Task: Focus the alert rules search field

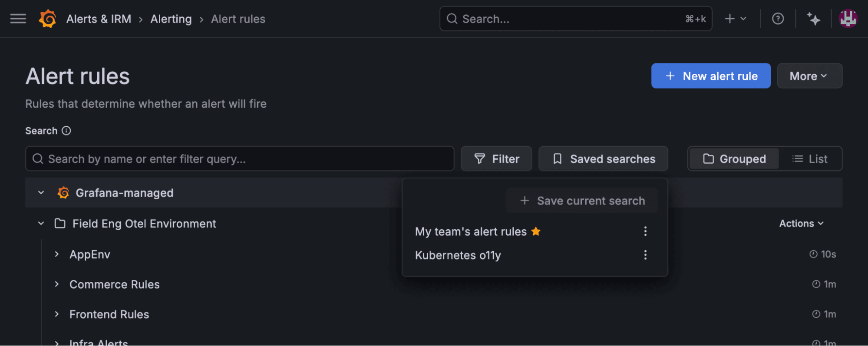Action: pyautogui.click(x=239, y=158)
